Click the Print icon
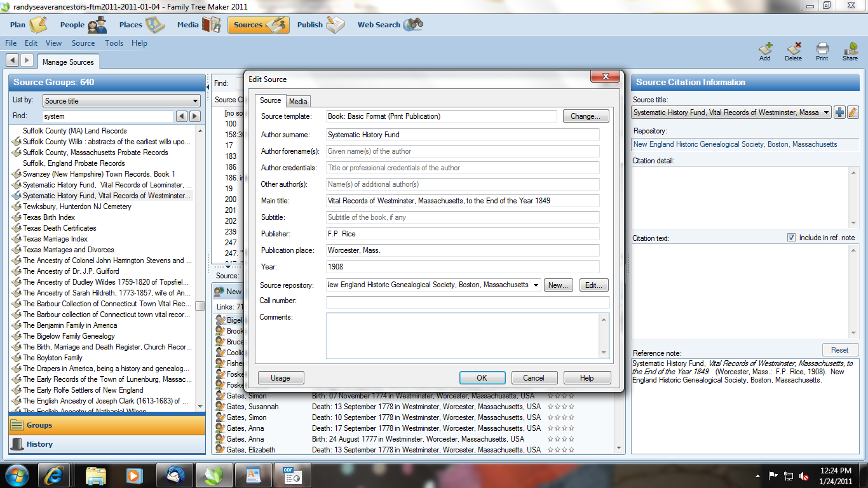The width and height of the screenshot is (868, 488). point(822,52)
